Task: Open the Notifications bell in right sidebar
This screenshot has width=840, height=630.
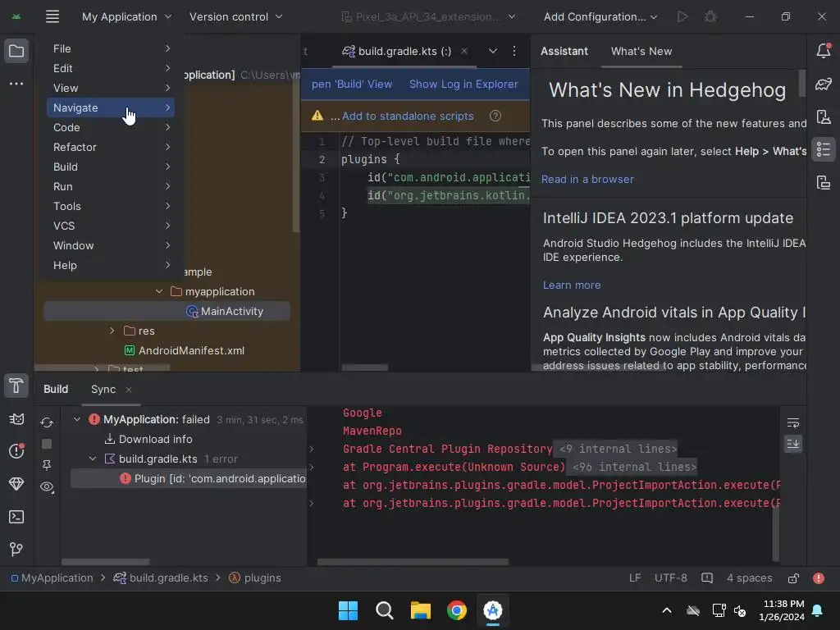Action: pyautogui.click(x=824, y=50)
